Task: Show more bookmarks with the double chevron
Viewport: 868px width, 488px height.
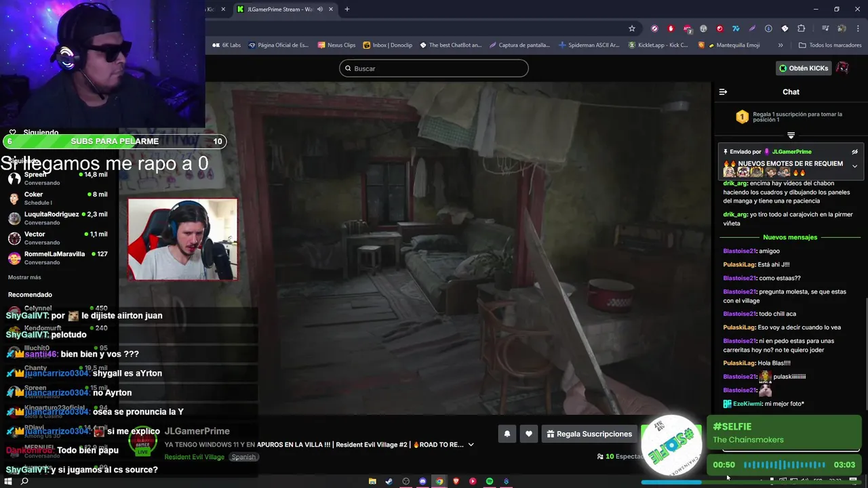Action: (781, 45)
